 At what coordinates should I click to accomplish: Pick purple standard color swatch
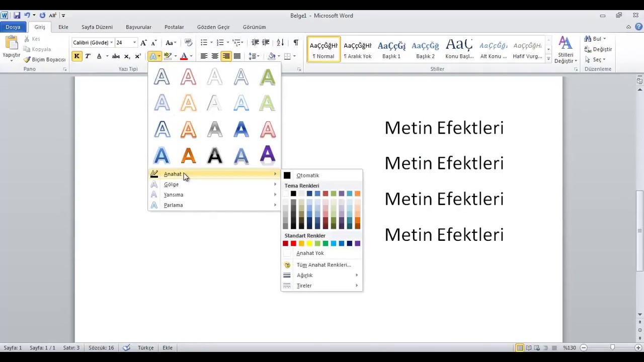coord(358,243)
